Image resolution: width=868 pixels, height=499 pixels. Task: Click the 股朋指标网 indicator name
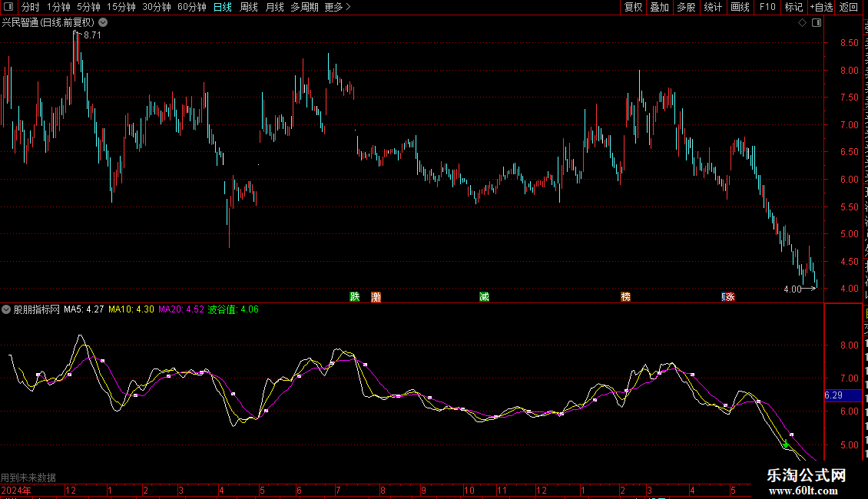click(37, 309)
